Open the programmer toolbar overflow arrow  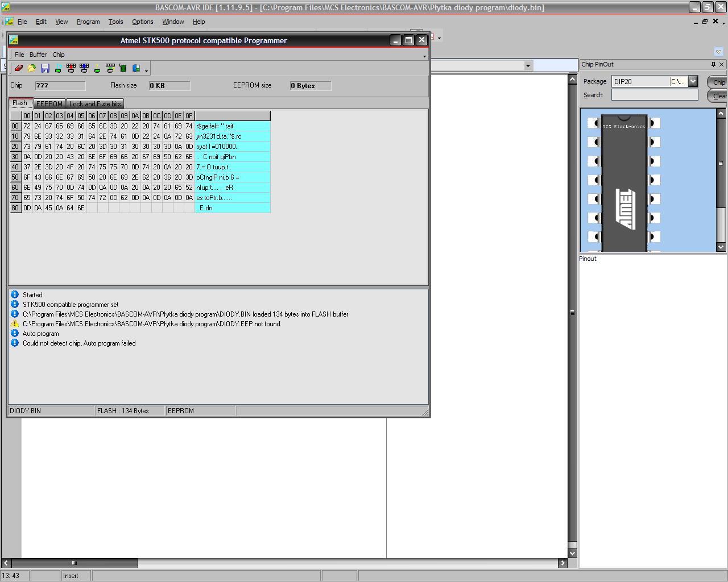click(x=147, y=70)
